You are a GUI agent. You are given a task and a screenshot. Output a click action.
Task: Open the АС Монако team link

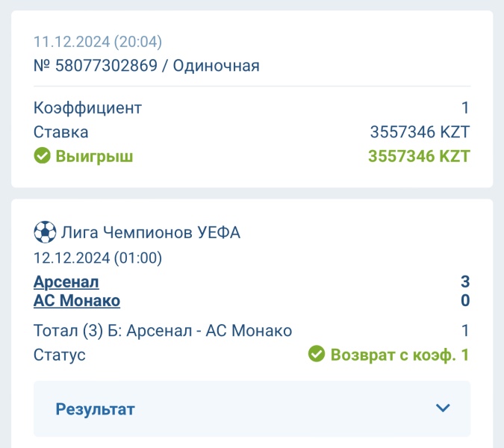[77, 301]
